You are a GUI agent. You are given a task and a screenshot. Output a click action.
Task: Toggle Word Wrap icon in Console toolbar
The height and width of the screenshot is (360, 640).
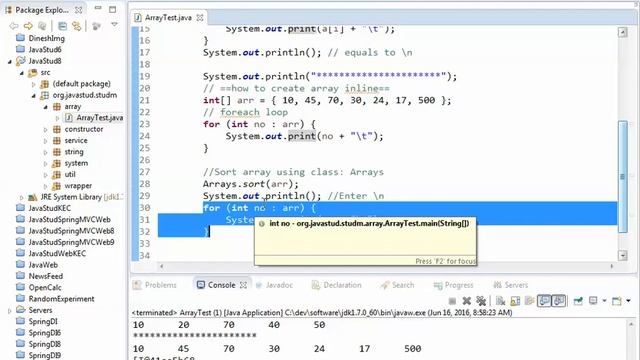tap(529, 301)
